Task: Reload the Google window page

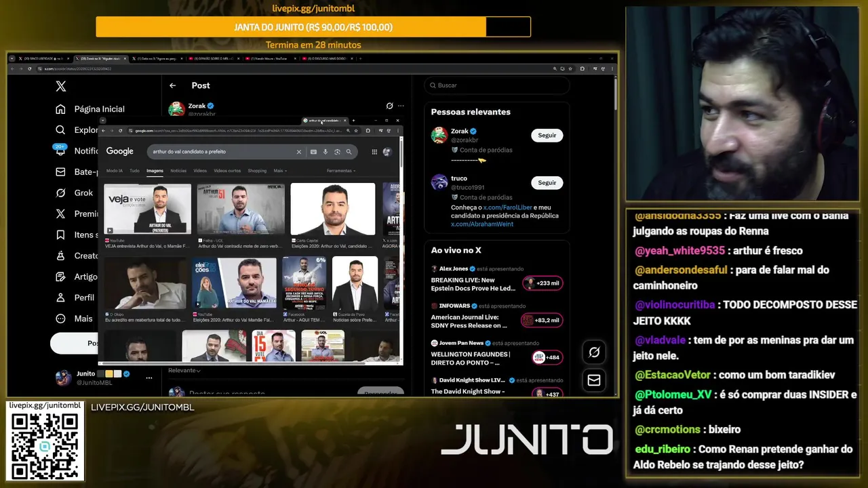Action: coord(121,131)
